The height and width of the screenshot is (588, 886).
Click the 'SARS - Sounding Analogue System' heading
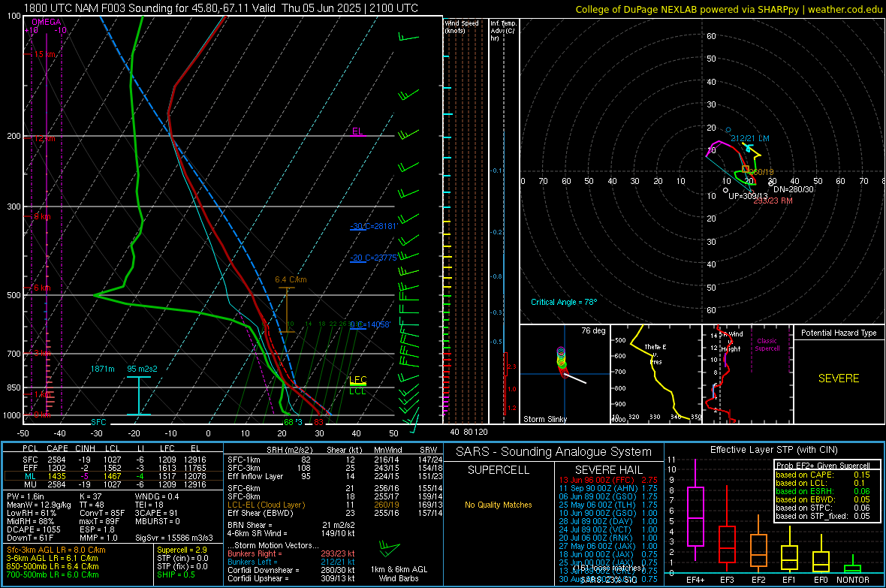click(x=554, y=452)
